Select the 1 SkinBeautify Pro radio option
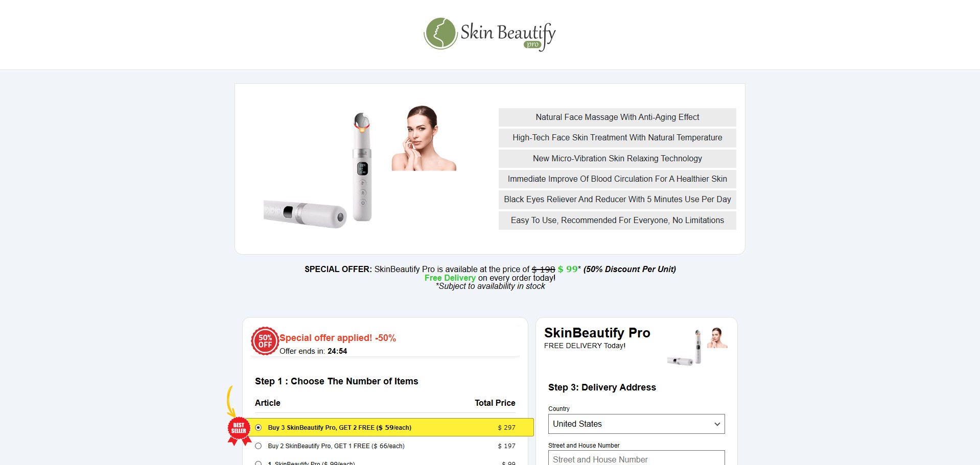 (258, 463)
